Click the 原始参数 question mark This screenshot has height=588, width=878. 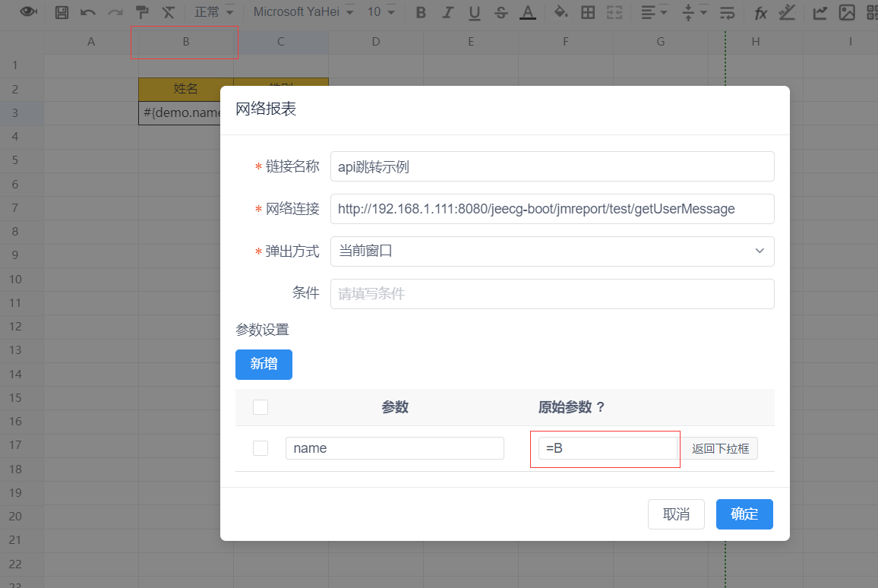[600, 407]
